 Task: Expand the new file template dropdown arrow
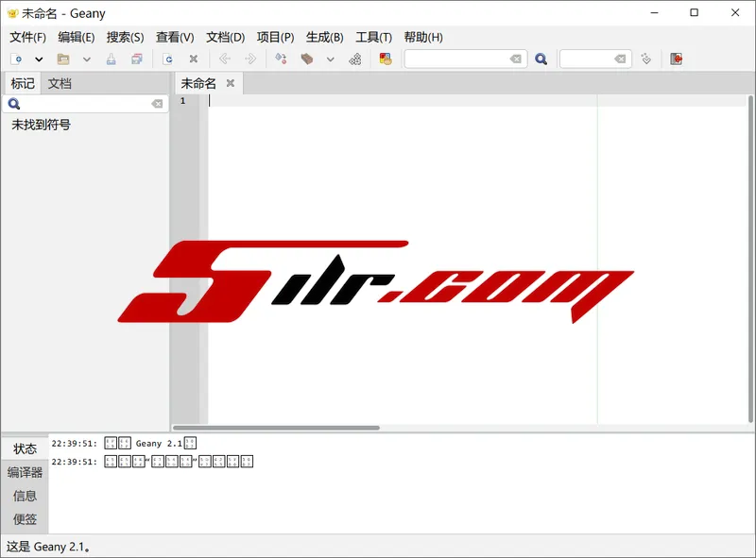tap(39, 59)
